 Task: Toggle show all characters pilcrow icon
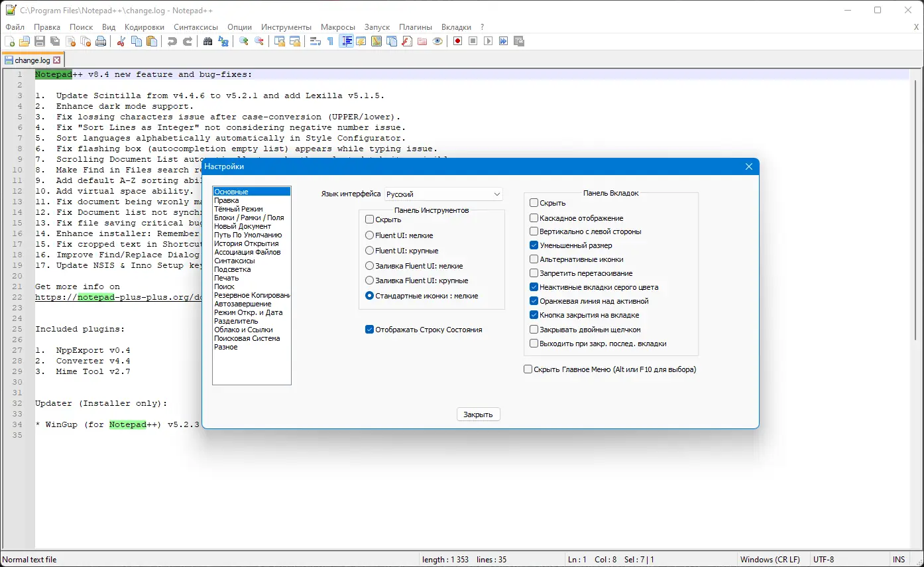(330, 41)
